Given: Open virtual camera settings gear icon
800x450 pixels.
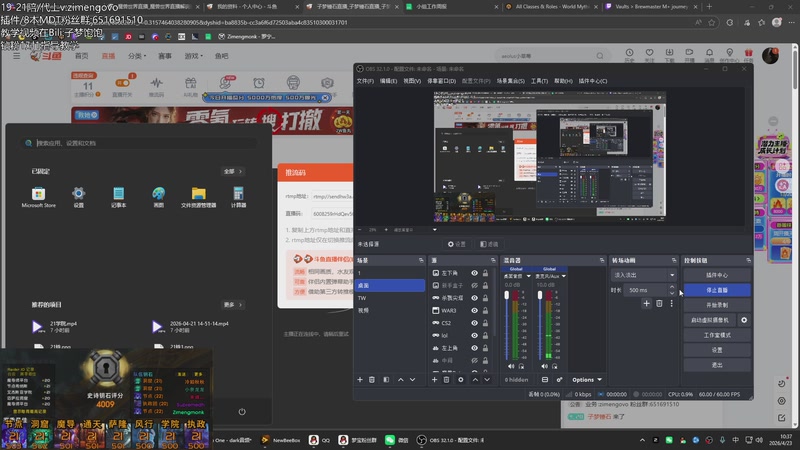Looking at the screenshot, I should pyautogui.click(x=744, y=320).
